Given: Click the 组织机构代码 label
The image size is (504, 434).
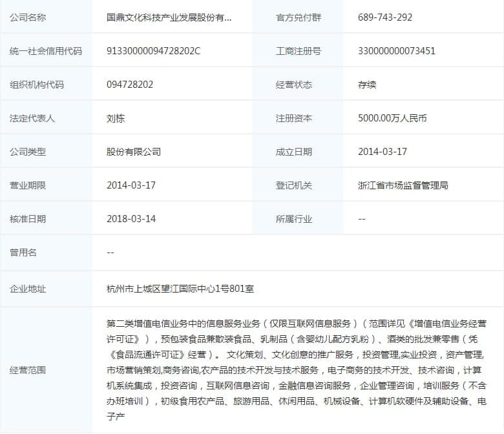Looking at the screenshot, I should pos(37,85).
